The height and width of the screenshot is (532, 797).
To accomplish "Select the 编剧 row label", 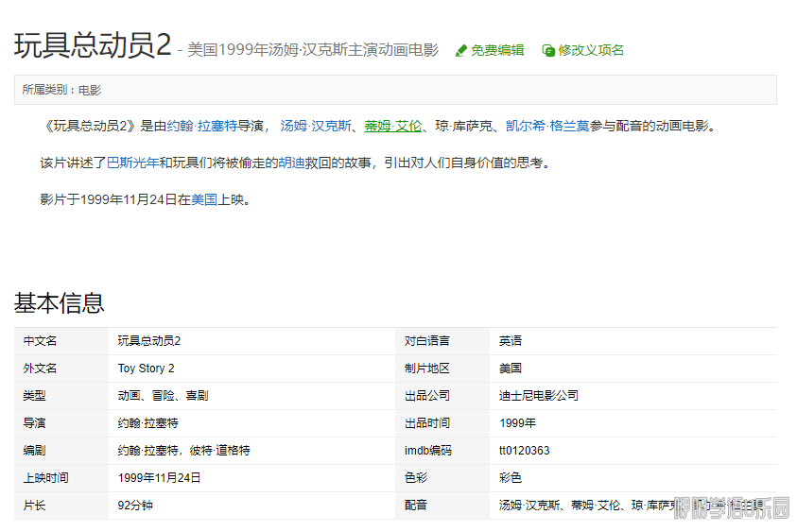I will click(x=34, y=451).
